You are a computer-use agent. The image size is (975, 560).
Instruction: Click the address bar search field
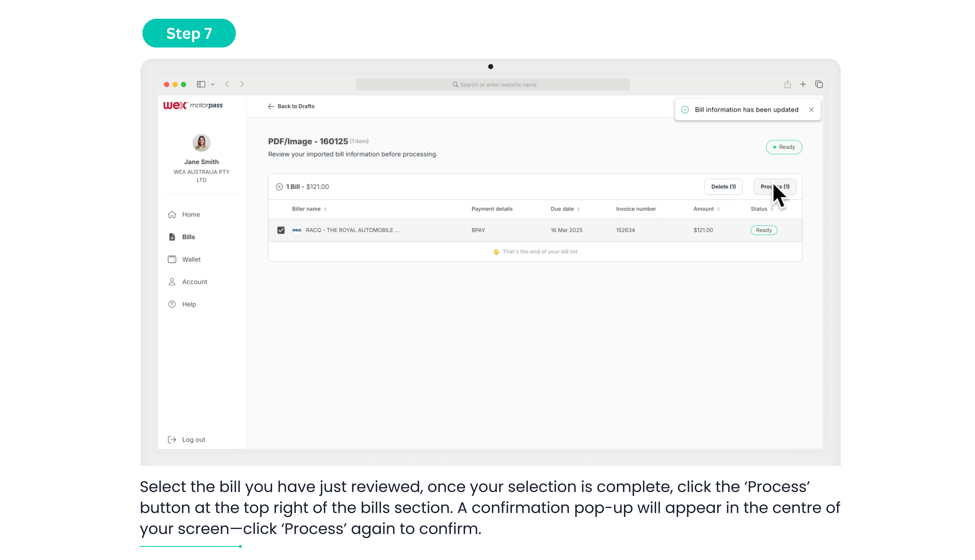coord(493,85)
